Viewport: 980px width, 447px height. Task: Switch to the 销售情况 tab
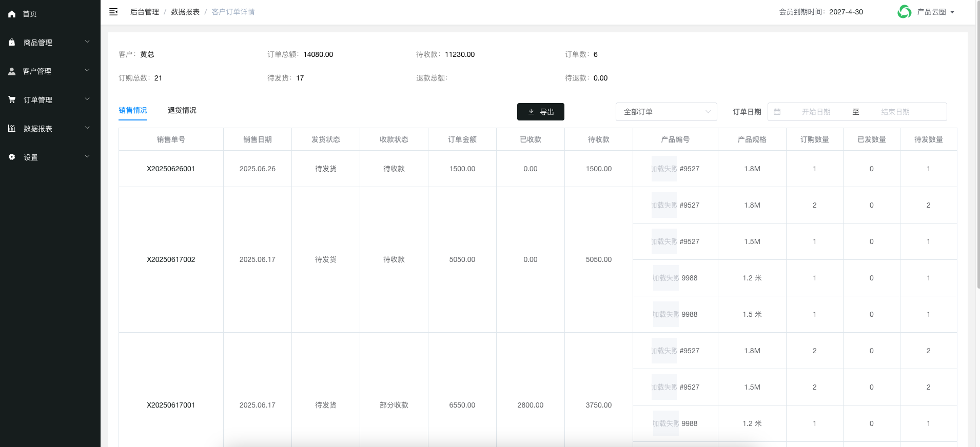tap(133, 110)
